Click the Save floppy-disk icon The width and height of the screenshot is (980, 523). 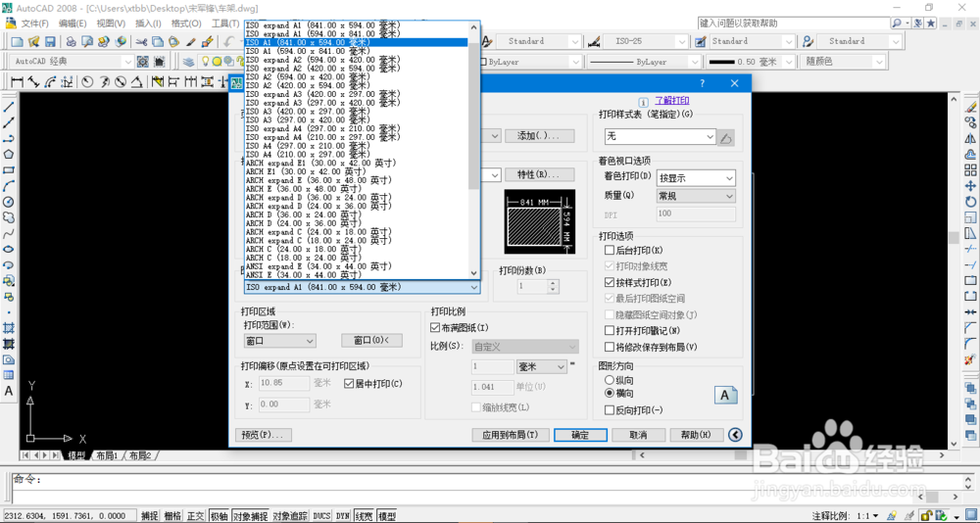click(x=50, y=41)
